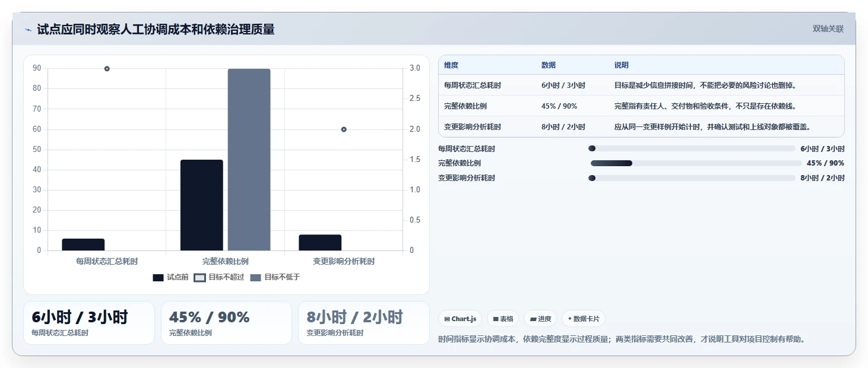This screenshot has width=868, height=368.
Task: Click description starting 应从同一变更样例开始计时
Action: click(x=712, y=127)
